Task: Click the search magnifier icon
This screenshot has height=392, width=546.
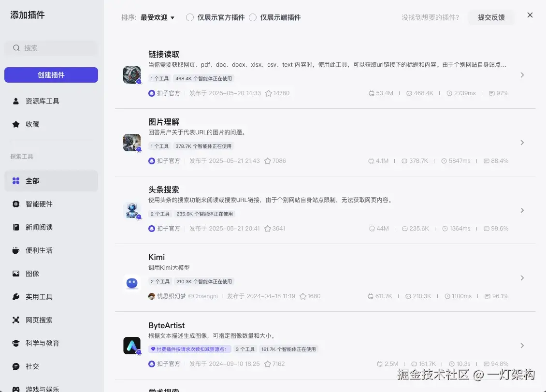Action: [x=16, y=48]
